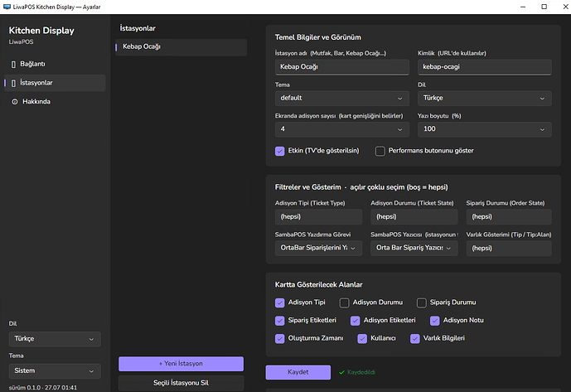
Task: Click the Hakkında info icon
Action: tap(15, 102)
